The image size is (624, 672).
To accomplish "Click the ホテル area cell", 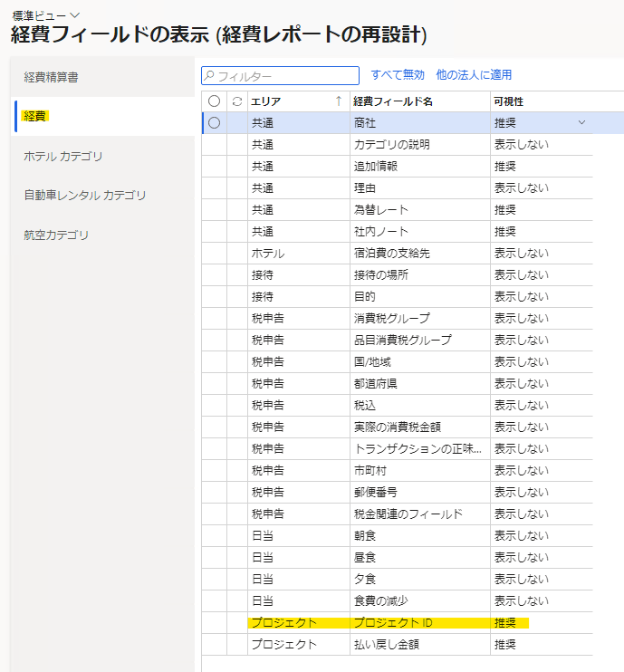I will coord(299,254).
